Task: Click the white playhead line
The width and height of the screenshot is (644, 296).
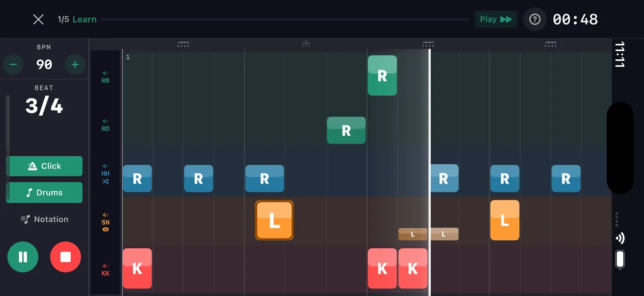Action: click(430, 172)
